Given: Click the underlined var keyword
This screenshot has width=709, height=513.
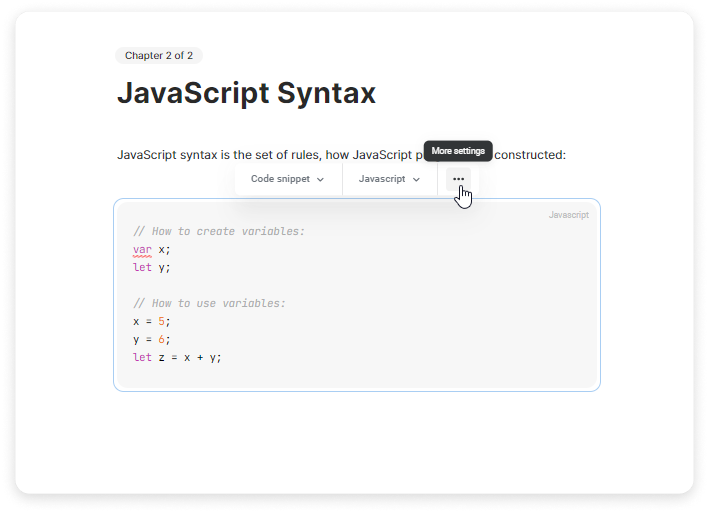Looking at the screenshot, I should [x=142, y=249].
